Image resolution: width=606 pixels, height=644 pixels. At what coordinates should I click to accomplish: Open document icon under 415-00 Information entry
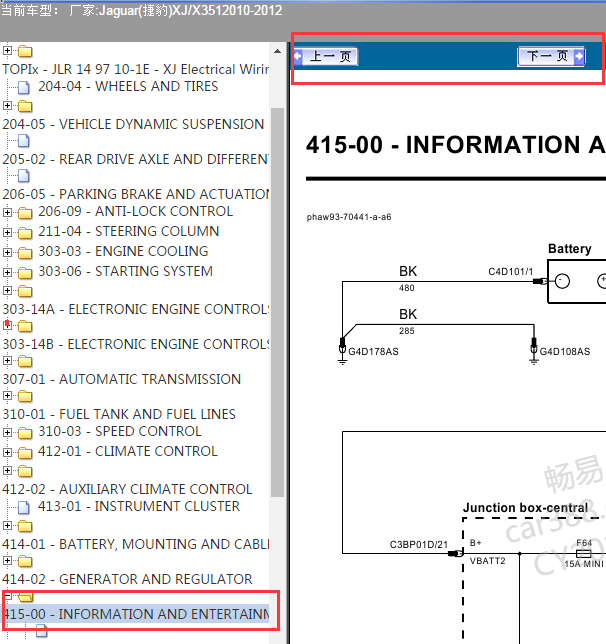click(x=41, y=631)
